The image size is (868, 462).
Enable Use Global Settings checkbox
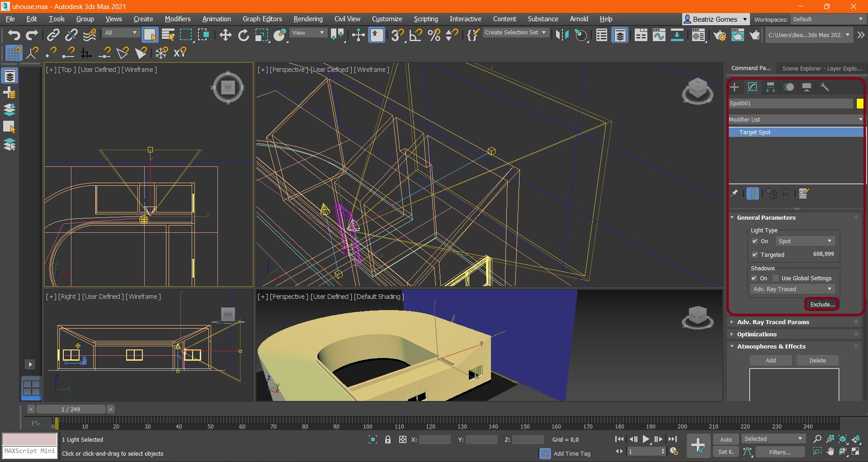pos(776,278)
